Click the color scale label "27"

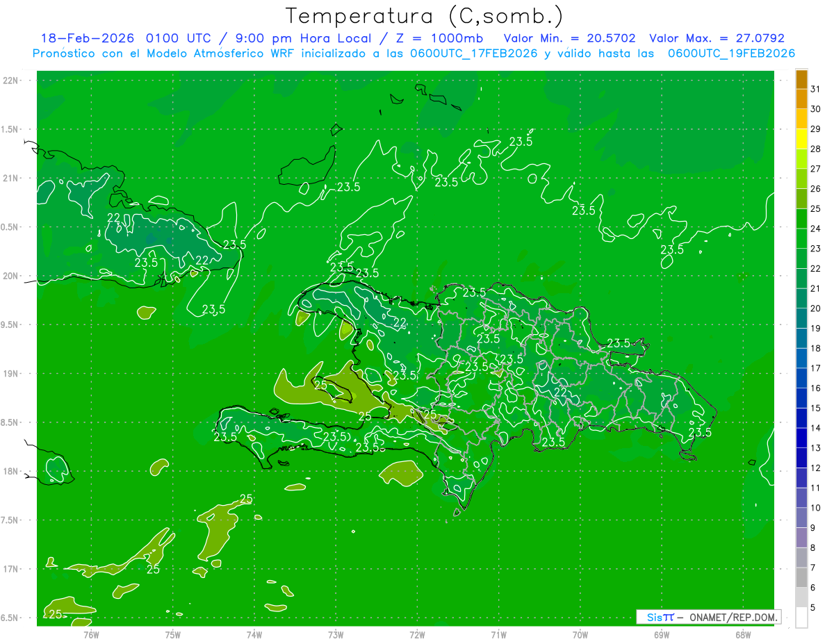click(x=816, y=169)
